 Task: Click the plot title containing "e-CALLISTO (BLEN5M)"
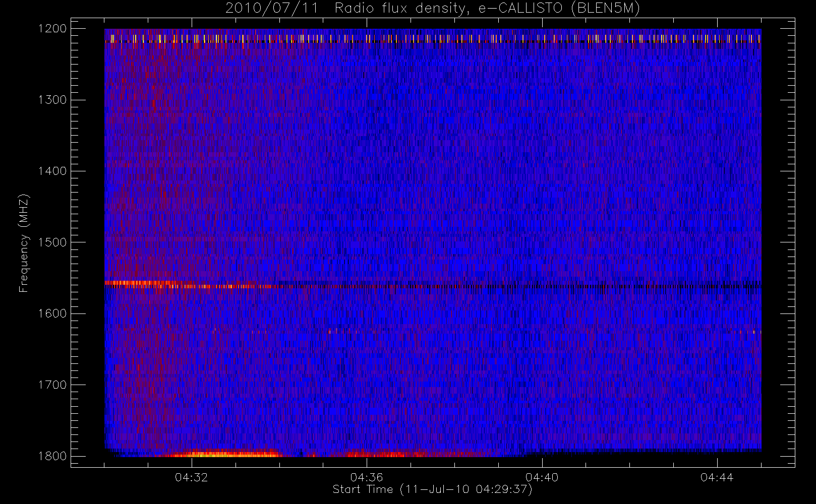pos(433,9)
